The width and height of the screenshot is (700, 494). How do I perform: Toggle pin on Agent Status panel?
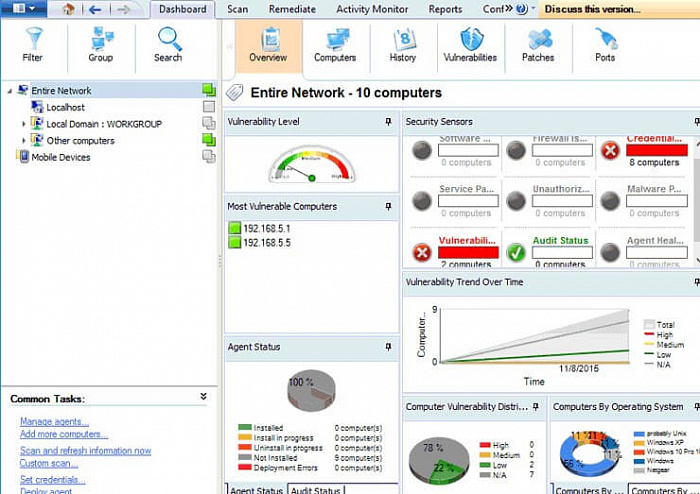(388, 347)
